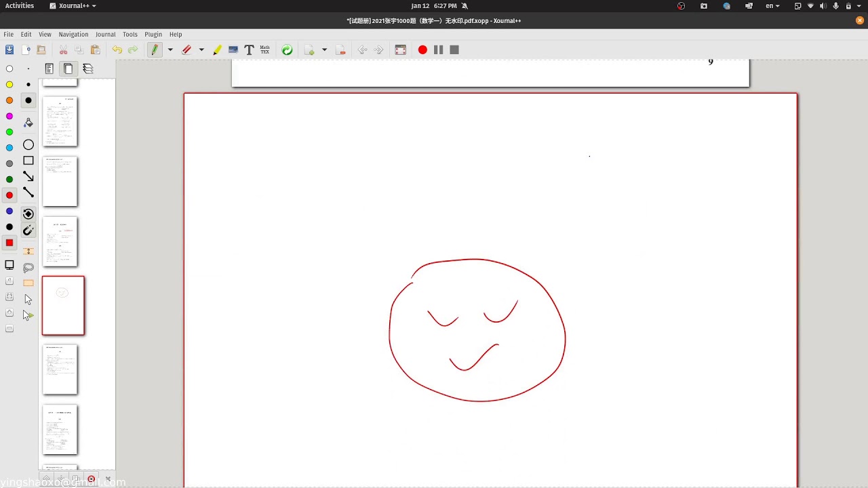Pause the audio recording
Image resolution: width=868 pixels, height=488 pixels.
click(438, 49)
